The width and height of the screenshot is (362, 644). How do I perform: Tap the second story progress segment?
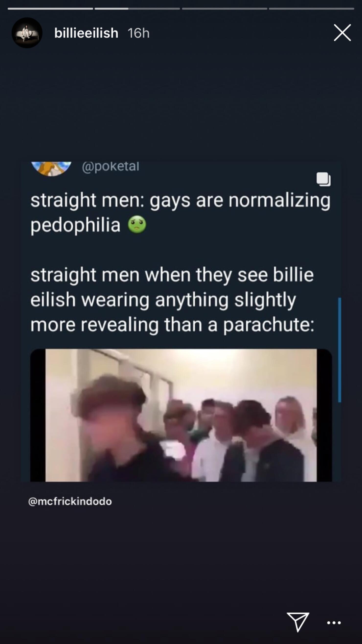[x=137, y=9]
